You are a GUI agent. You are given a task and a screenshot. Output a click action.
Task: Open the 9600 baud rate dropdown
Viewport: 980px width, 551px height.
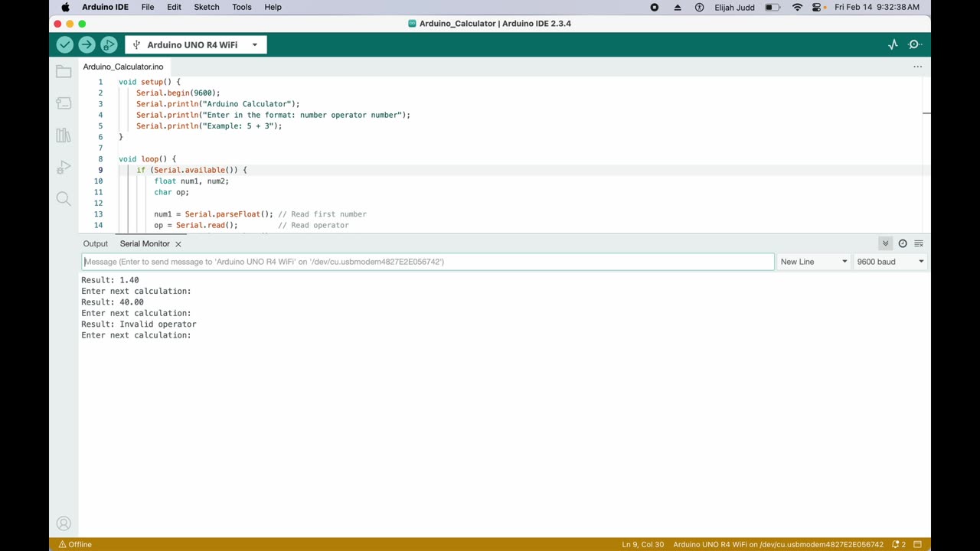tap(890, 262)
